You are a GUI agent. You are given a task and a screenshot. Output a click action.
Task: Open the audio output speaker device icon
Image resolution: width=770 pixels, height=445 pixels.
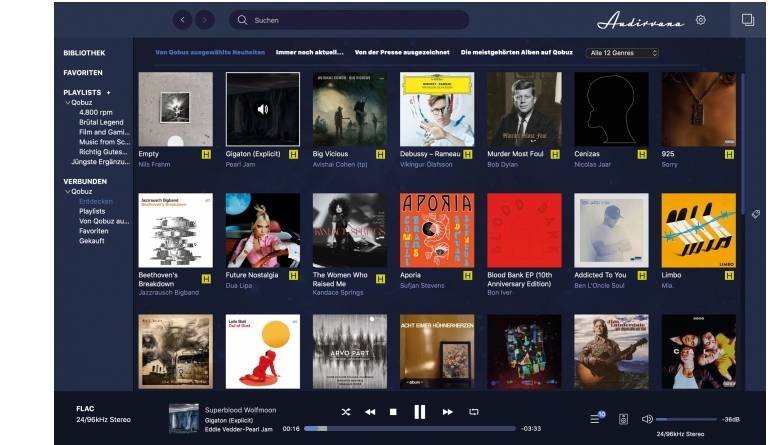623,419
